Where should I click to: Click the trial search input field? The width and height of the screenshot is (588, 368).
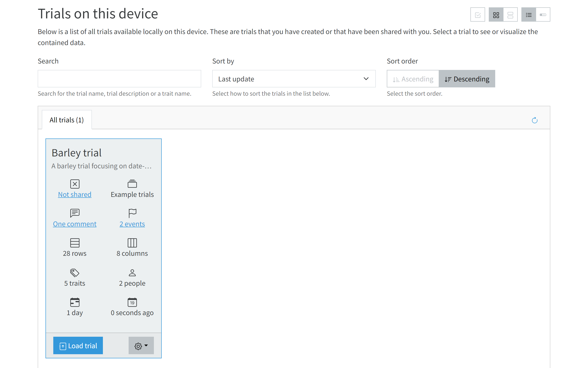[119, 79]
